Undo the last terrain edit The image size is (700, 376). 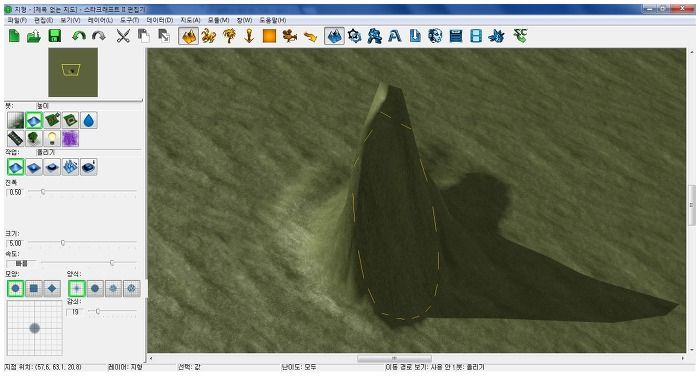(x=79, y=36)
